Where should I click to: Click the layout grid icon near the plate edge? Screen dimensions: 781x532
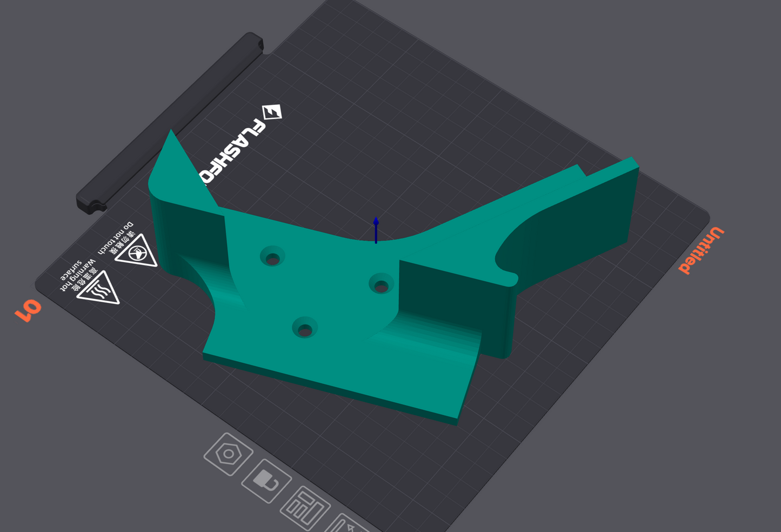[x=306, y=507]
